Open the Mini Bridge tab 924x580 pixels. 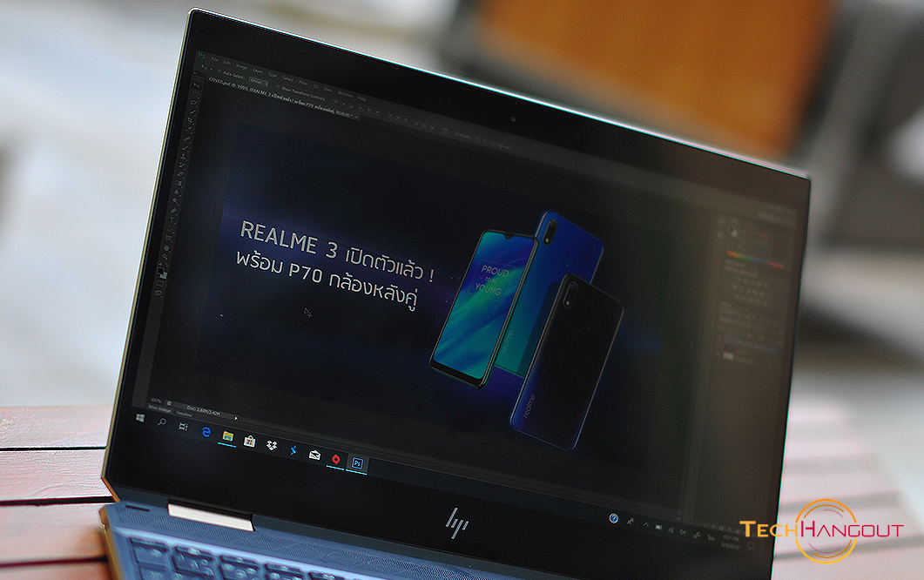159,408
